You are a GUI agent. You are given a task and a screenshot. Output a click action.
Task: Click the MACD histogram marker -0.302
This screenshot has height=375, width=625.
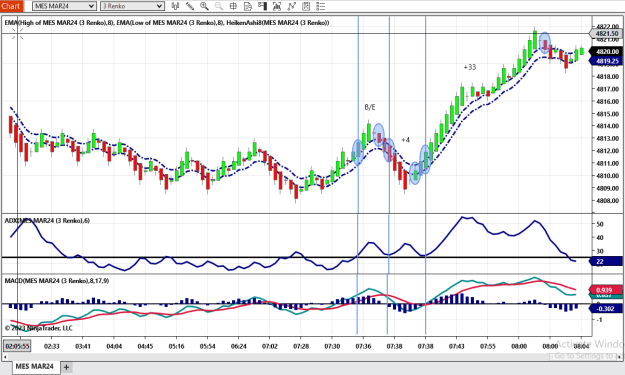point(606,308)
